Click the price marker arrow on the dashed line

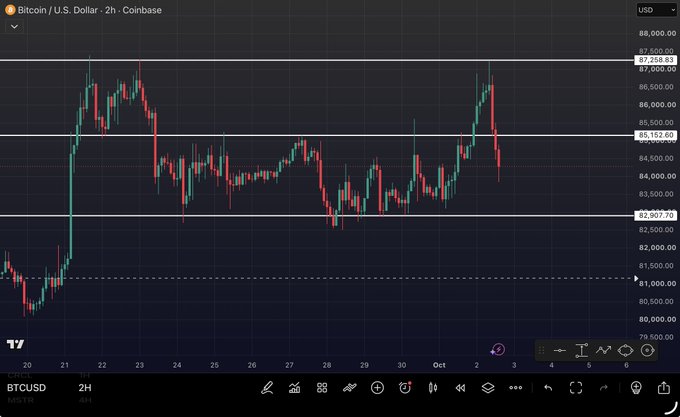(x=636, y=278)
